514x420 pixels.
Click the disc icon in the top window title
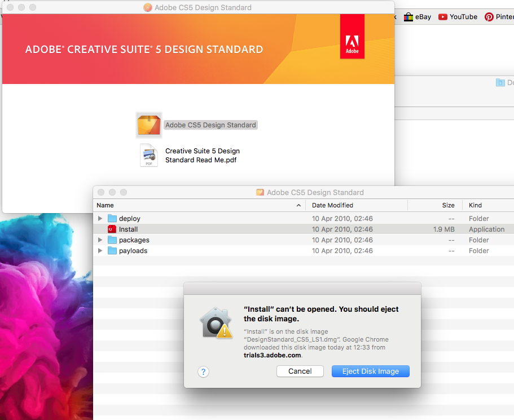(148, 7)
